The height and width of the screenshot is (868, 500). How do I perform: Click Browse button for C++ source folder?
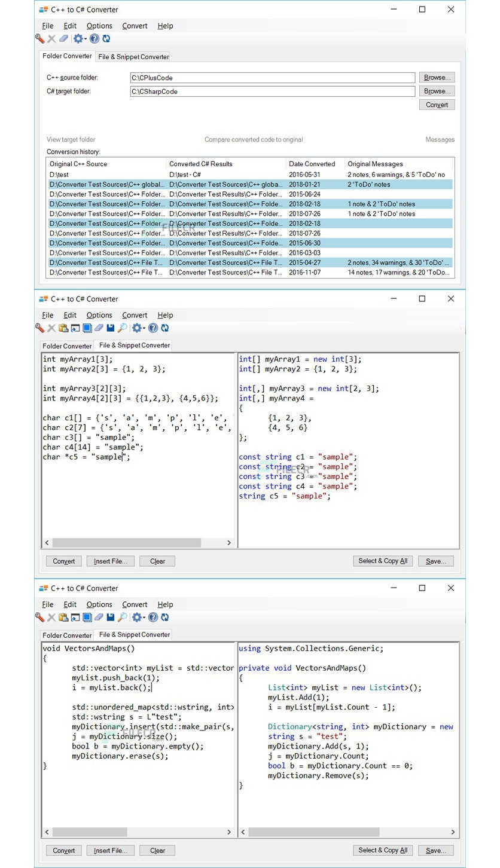pyautogui.click(x=437, y=77)
